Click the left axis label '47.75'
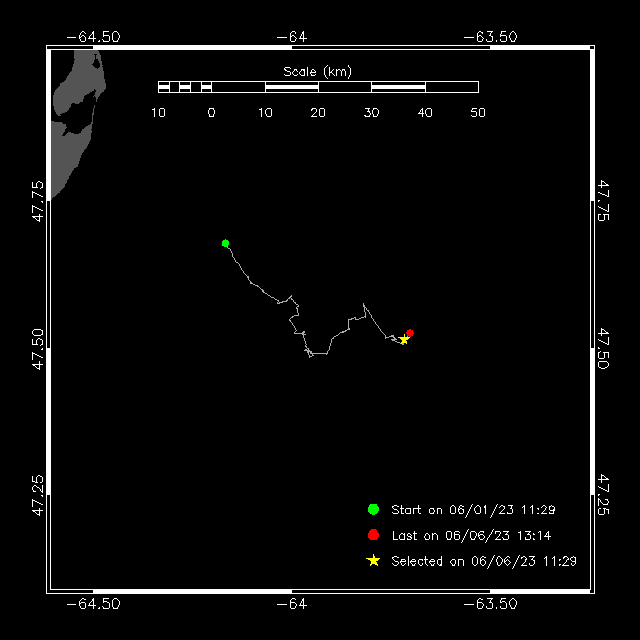640x640 pixels. click(x=38, y=201)
